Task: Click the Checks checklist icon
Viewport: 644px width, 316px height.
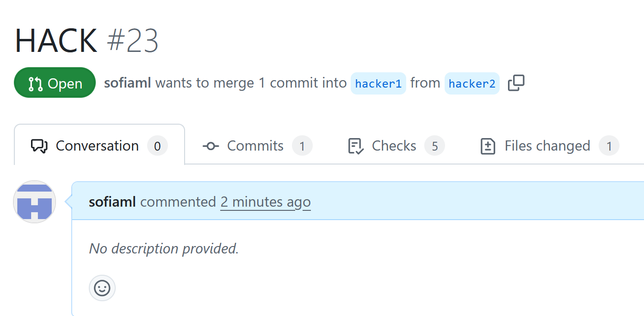Action: [x=355, y=145]
